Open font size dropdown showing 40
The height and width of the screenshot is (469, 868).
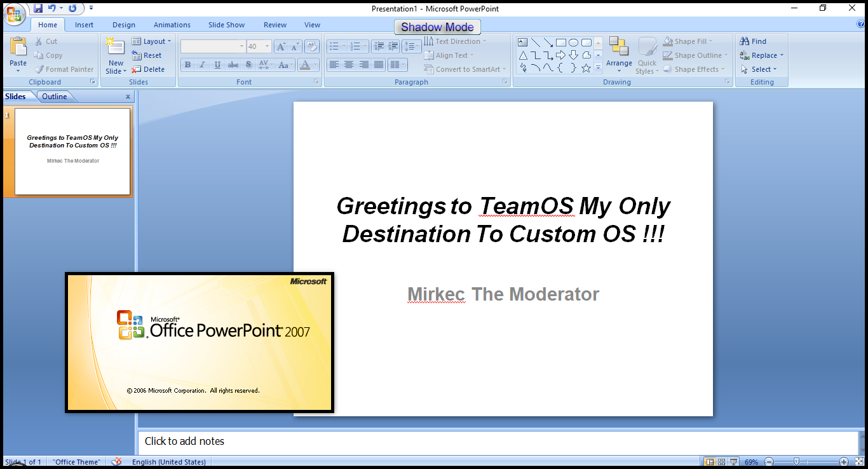(x=268, y=46)
